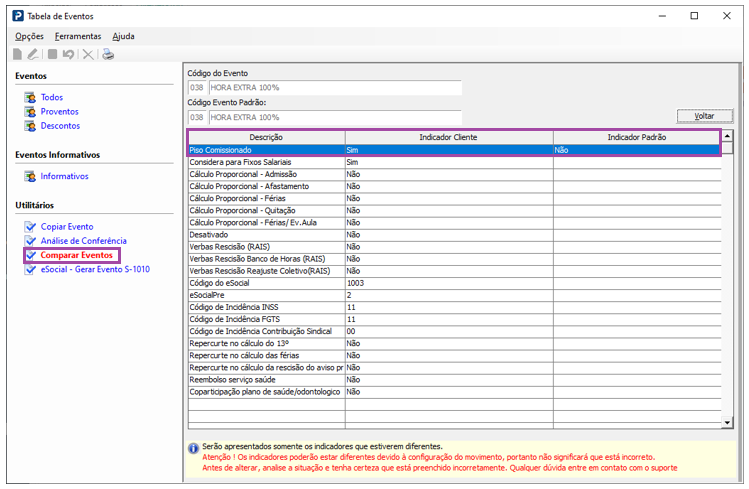Select Código de Incidência Contribuição Sindical row
749x489 pixels.
click(454, 331)
